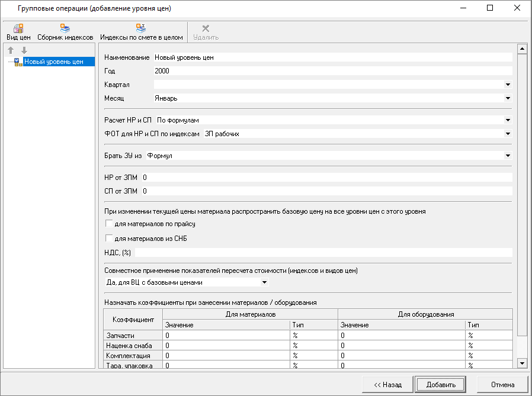This screenshot has width=532, height=396.
Task: Select Новый уровень цен tree item
Action: tap(53, 62)
